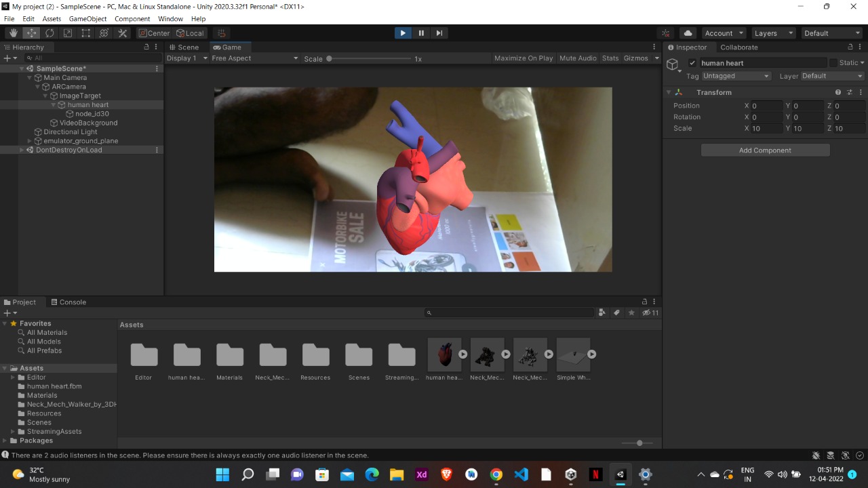Toggle Stats overlay
The width and height of the screenshot is (868, 488).
(x=610, y=58)
